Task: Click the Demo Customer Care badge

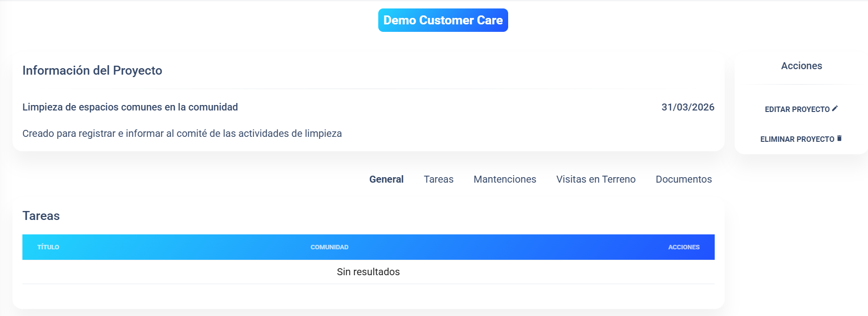Action: [x=443, y=20]
